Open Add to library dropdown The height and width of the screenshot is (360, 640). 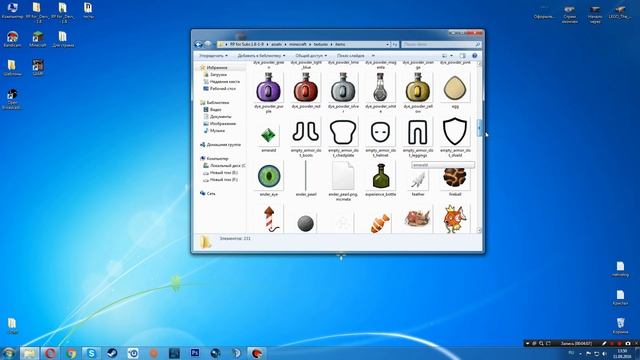[x=261, y=56]
